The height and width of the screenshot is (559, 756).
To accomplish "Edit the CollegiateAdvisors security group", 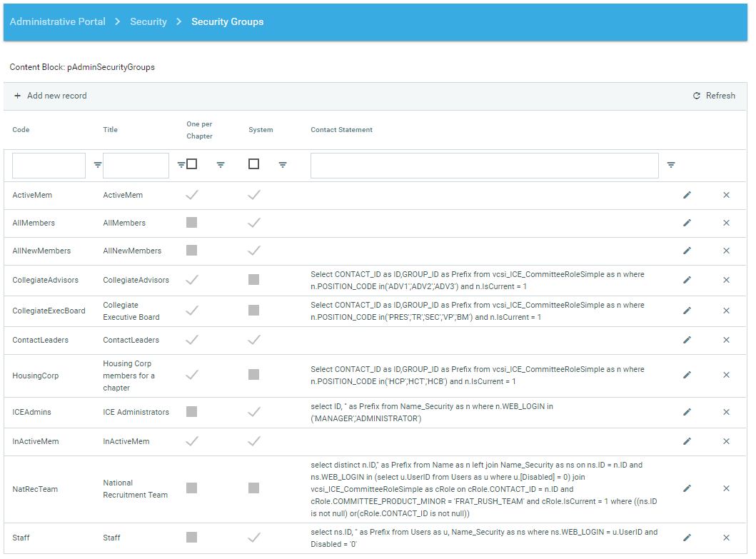I will [687, 280].
